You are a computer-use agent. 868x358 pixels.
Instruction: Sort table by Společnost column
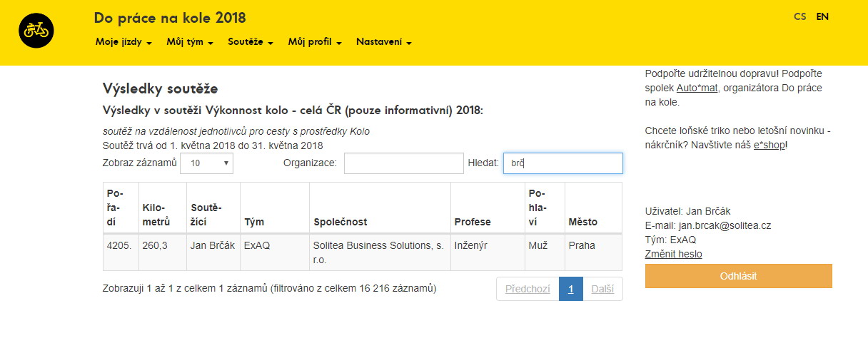pyautogui.click(x=380, y=208)
